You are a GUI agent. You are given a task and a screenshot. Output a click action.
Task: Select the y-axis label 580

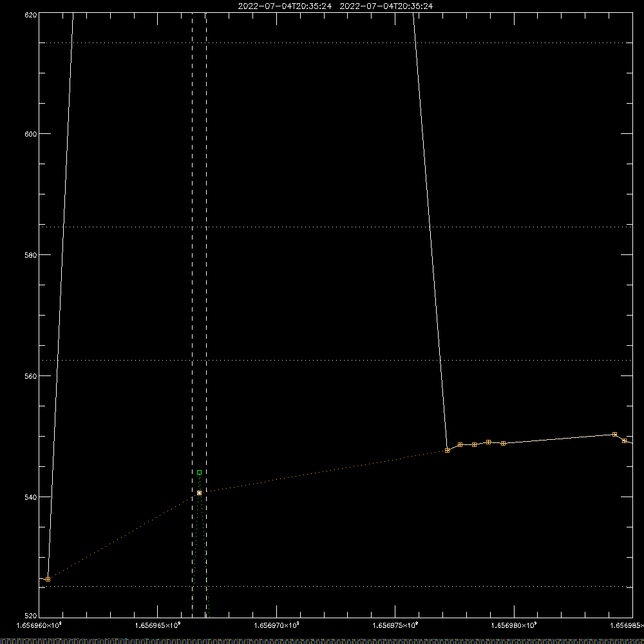pyautogui.click(x=31, y=254)
